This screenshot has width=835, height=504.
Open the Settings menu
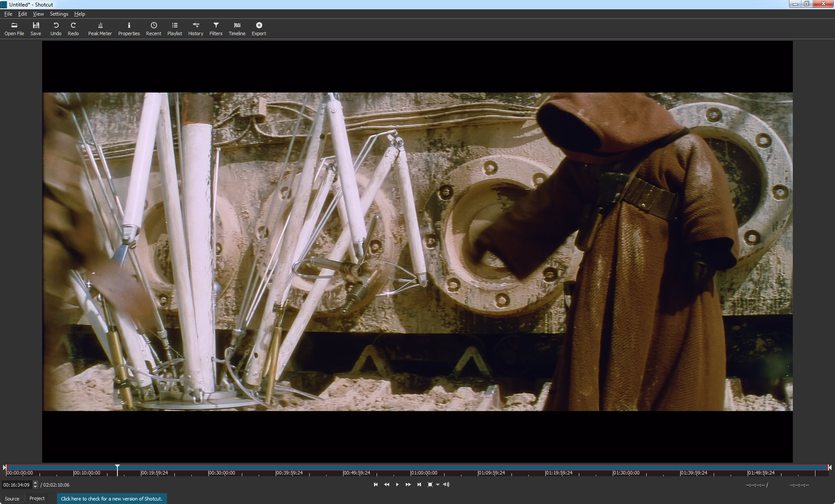coord(59,14)
